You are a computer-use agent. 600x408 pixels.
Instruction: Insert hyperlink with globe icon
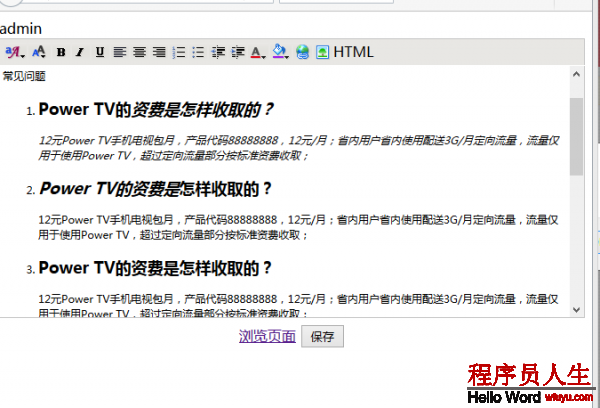(302, 52)
